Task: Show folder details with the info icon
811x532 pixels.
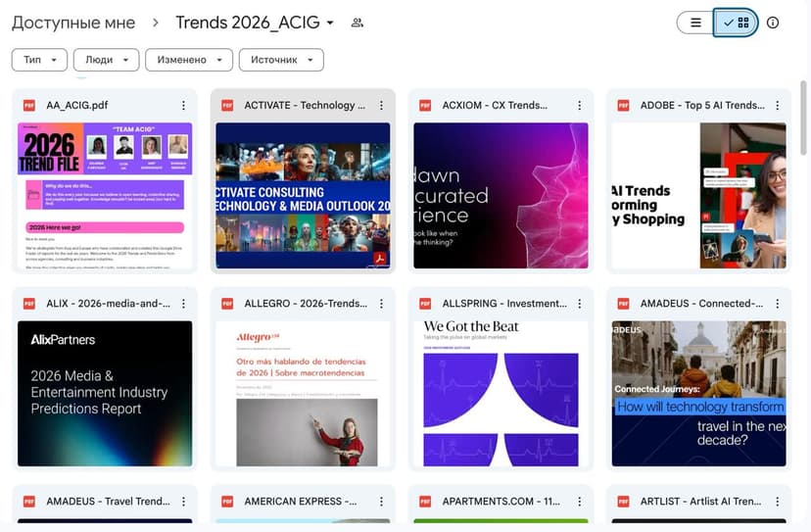Action: pyautogui.click(x=773, y=23)
